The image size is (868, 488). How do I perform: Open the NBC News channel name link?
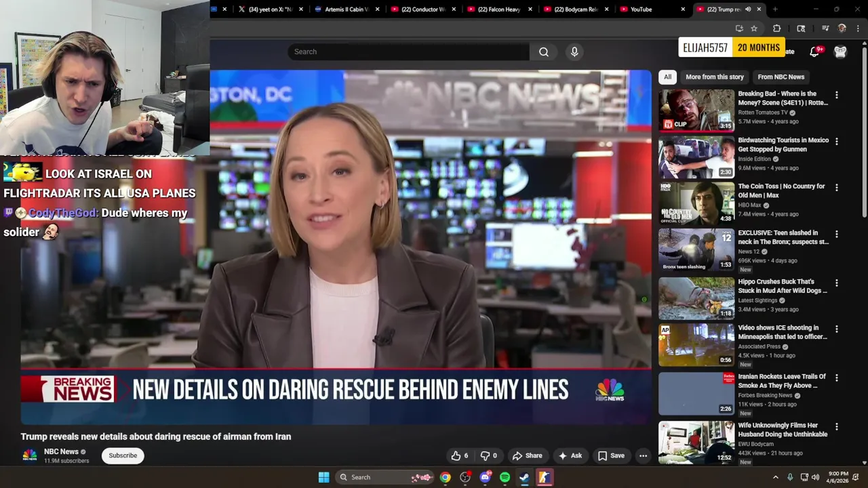(x=61, y=451)
